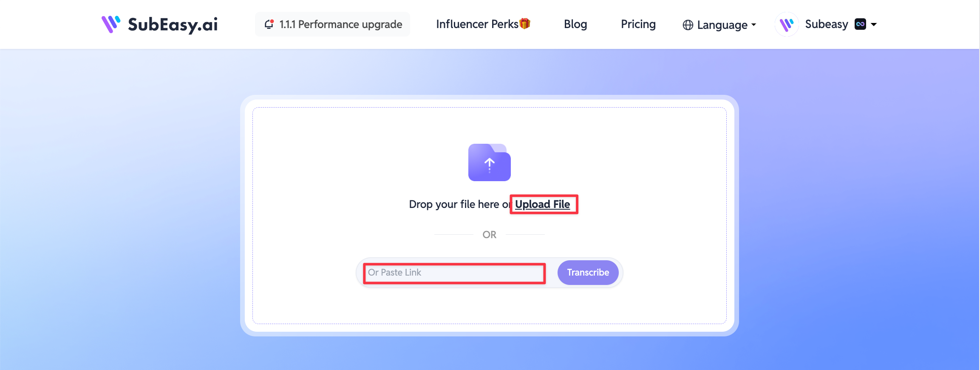Go to the Blog page
The height and width of the screenshot is (370, 980).
[575, 24]
